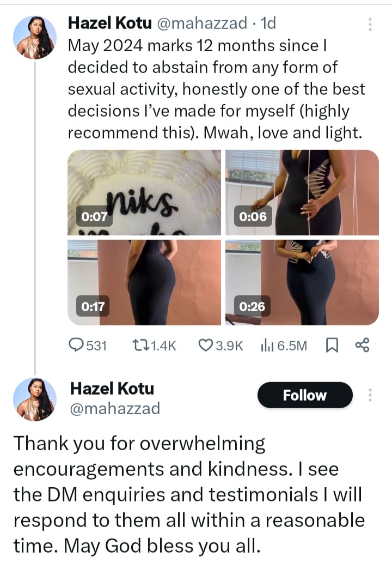Play the 0:07 cake video thumbnail

tap(144, 192)
